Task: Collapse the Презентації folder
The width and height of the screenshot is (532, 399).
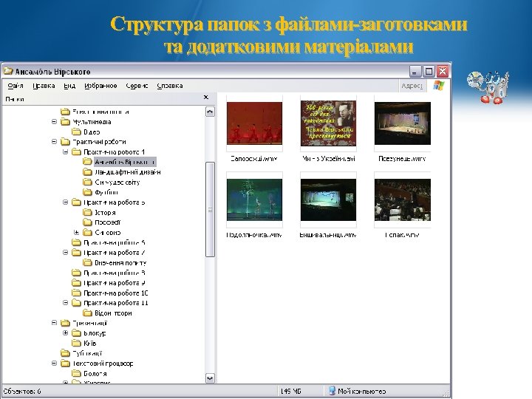Action: 54,323
